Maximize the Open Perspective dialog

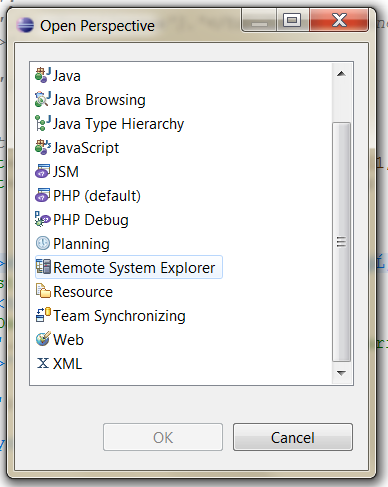tap(292, 20)
